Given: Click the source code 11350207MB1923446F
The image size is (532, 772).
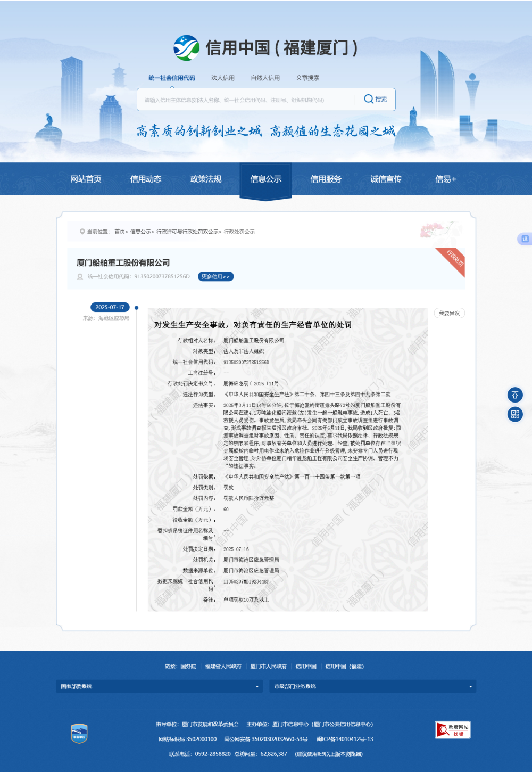Looking at the screenshot, I should pos(246,582).
